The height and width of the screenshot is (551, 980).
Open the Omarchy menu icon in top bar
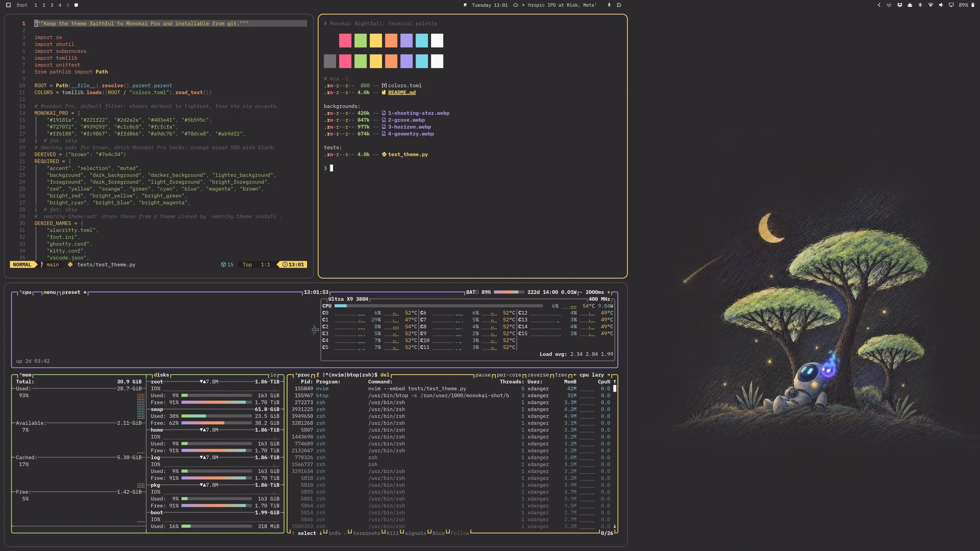[x=8, y=5]
